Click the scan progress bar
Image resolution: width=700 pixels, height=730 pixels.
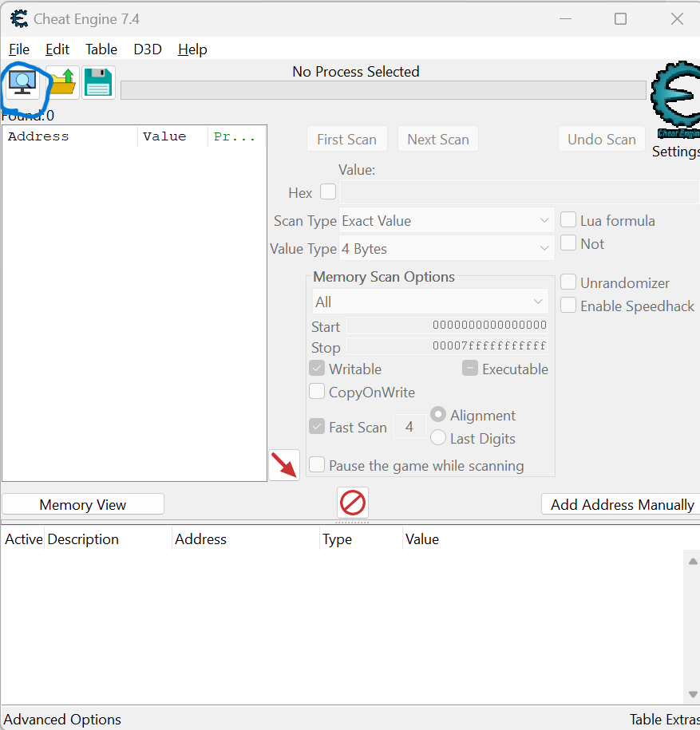pyautogui.click(x=383, y=90)
